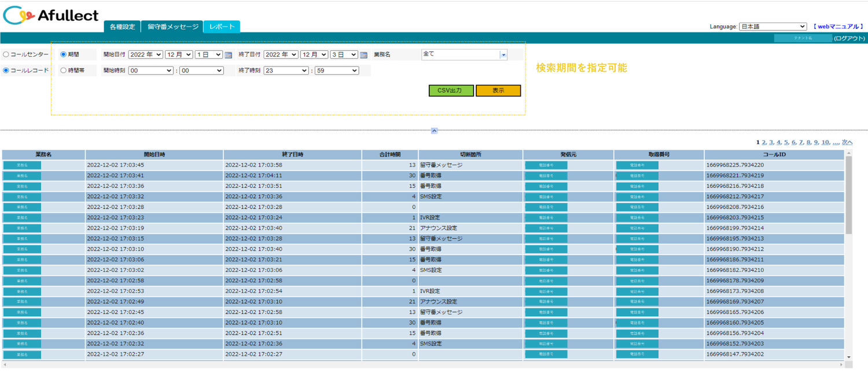Click the yellow 表示 button
The image size is (868, 391).
[498, 91]
